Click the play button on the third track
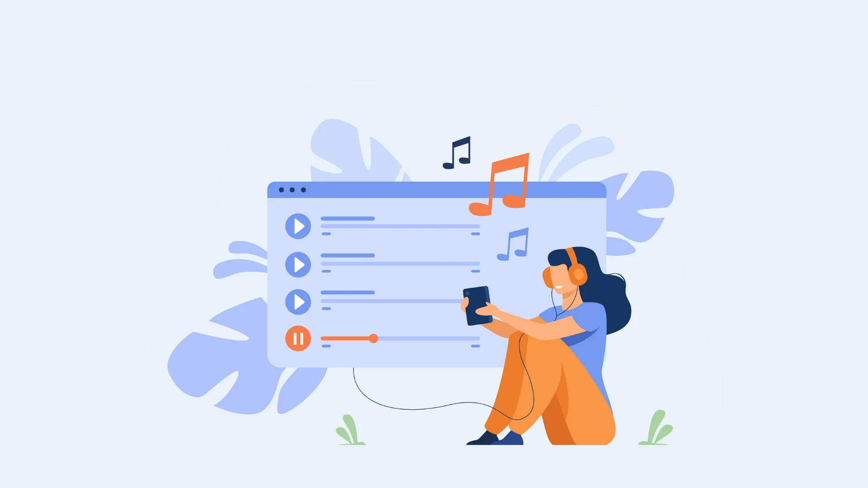The height and width of the screenshot is (488, 868). pos(298,301)
